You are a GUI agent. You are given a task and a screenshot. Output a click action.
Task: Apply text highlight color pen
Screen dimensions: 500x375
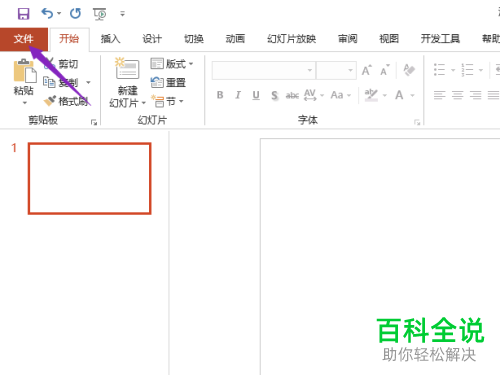371,95
